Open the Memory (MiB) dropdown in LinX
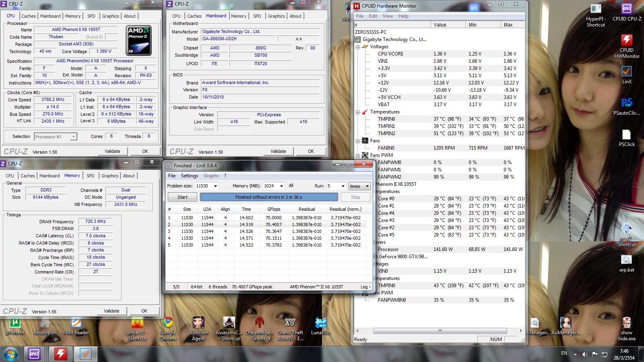Screen dimensions: 644x362 tap(281, 186)
